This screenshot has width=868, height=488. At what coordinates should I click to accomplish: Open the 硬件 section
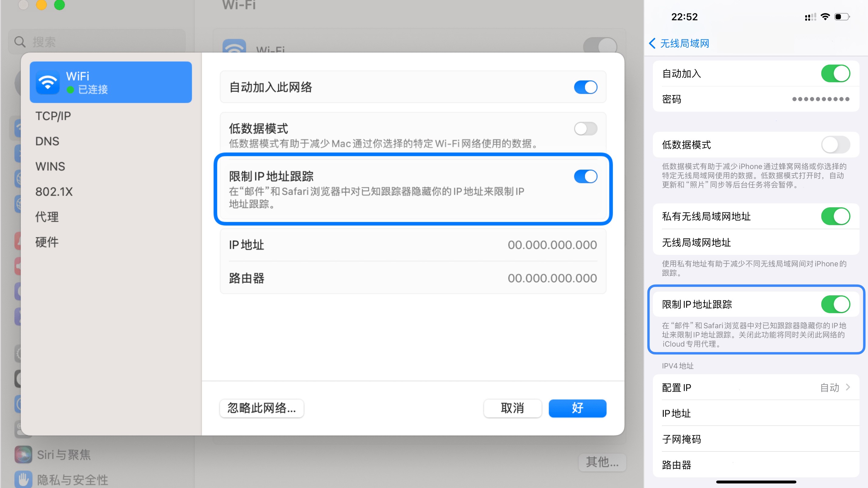(47, 242)
